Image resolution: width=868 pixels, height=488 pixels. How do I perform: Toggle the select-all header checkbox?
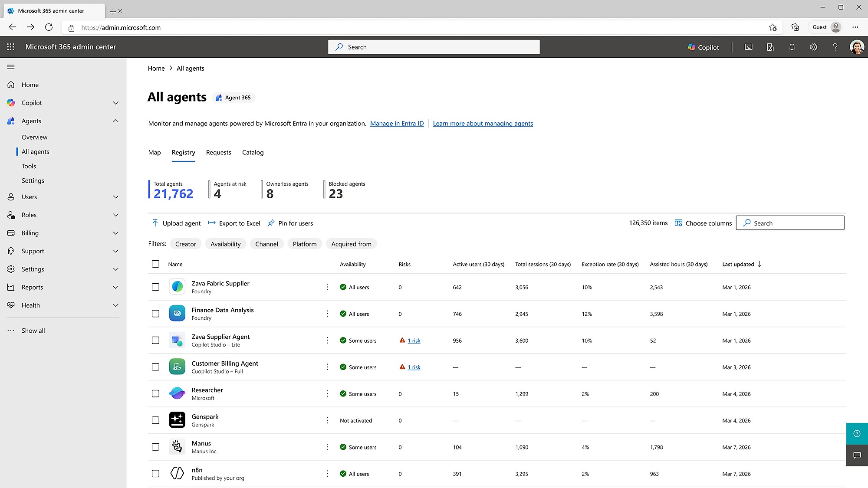point(155,264)
